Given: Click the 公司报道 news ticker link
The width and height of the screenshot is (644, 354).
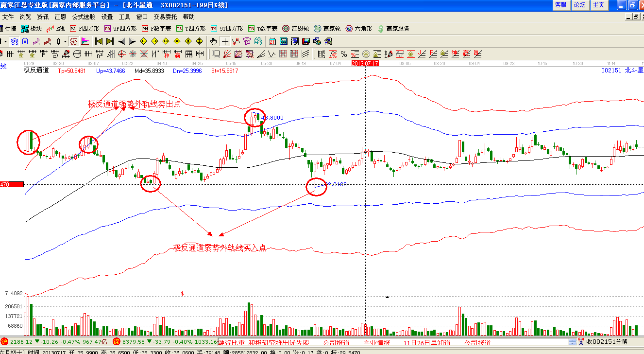Looking at the screenshot, I should [x=336, y=342].
